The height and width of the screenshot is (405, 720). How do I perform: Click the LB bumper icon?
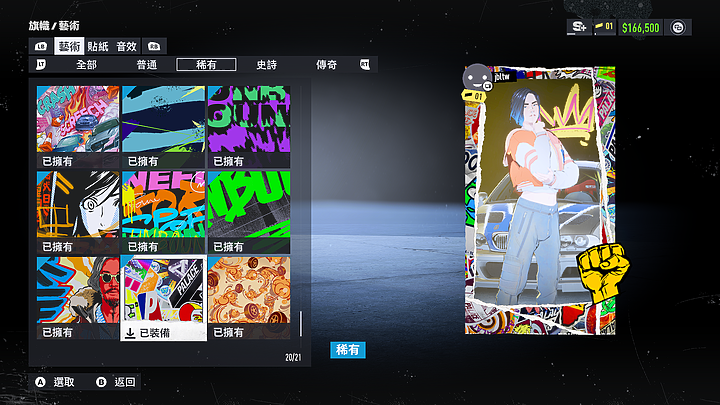[41, 46]
